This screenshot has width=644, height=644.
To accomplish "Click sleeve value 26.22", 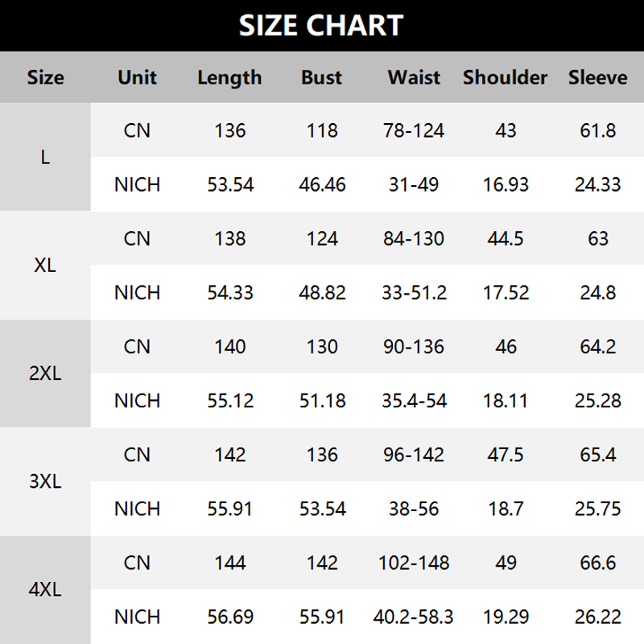I will (597, 617).
